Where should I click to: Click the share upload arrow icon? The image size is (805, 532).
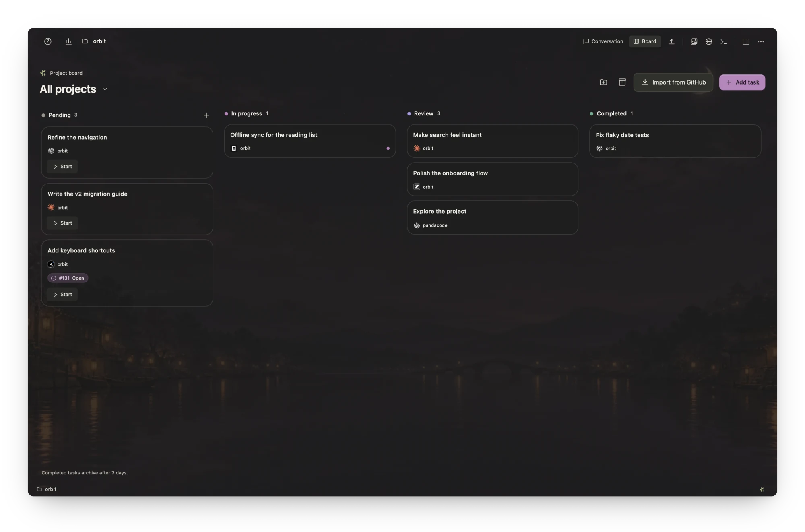671,41
